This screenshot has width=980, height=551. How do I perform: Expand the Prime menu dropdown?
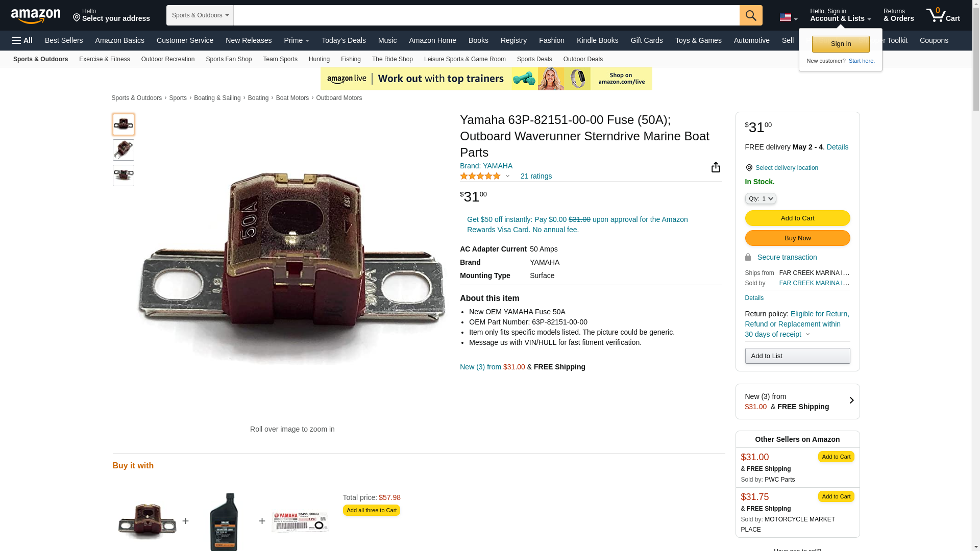tap(297, 40)
